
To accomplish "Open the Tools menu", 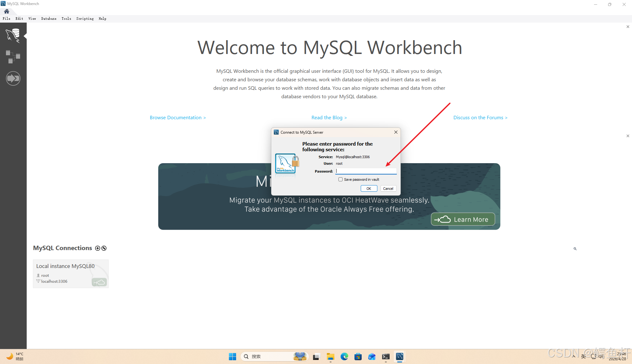I will point(67,19).
